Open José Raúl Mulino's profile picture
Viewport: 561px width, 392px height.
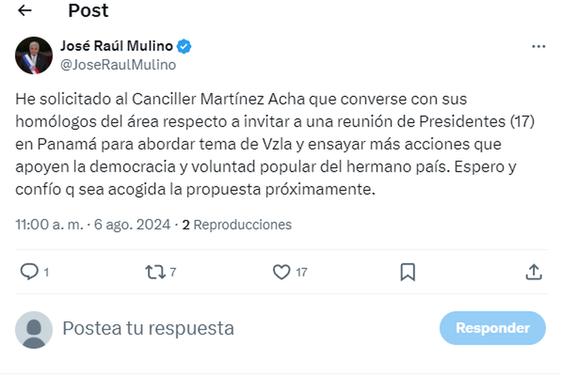(33, 55)
